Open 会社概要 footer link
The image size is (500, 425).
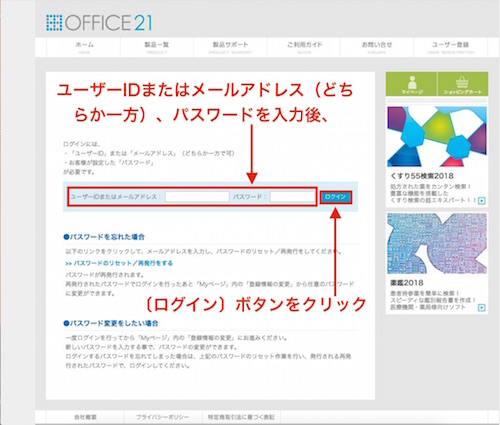(x=85, y=417)
